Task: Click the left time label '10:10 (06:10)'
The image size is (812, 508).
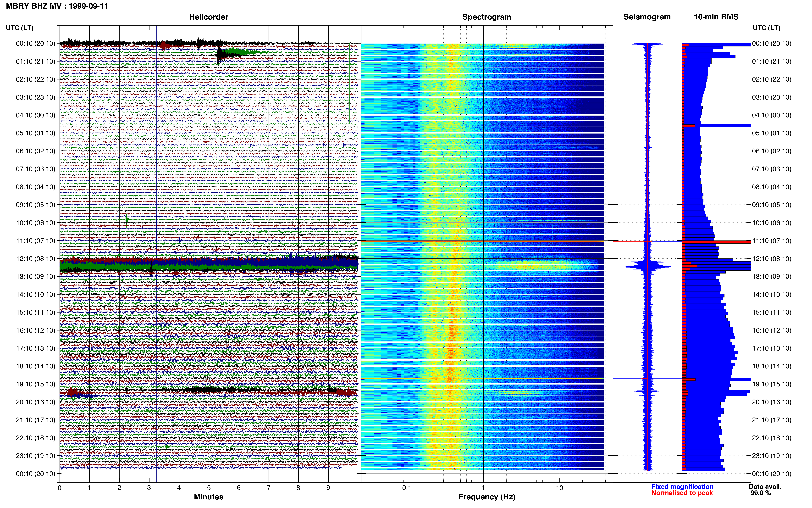Action: (x=36, y=223)
